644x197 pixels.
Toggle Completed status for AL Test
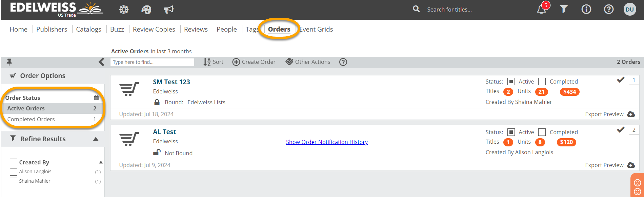point(542,132)
